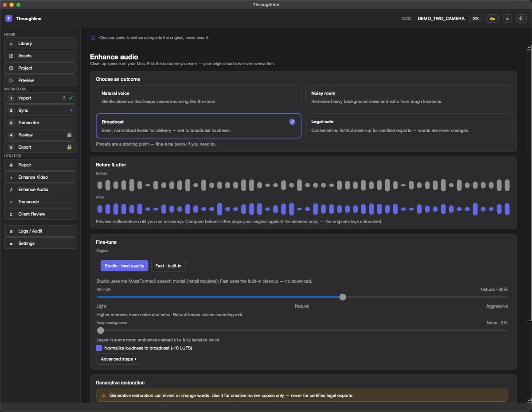Click the "Enhance audio" heading
The height and width of the screenshot is (412, 532).
tap(114, 57)
